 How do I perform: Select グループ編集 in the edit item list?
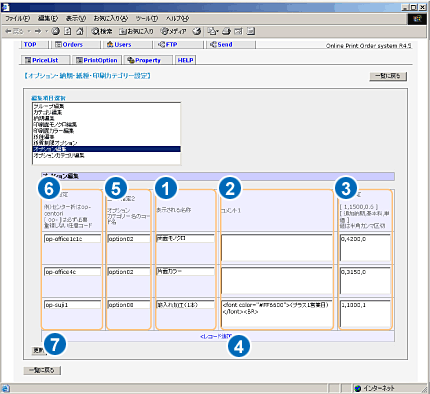pos(106,106)
